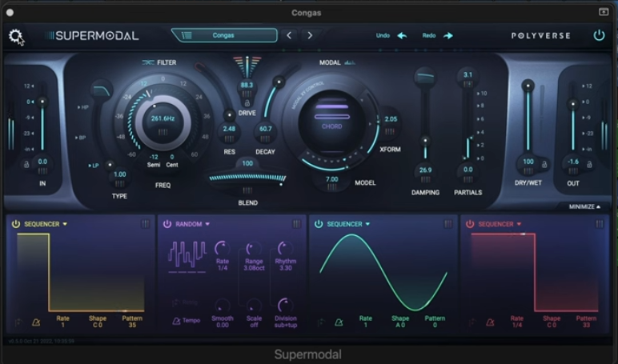The height and width of the screenshot is (364, 618).
Task: Click the BLEND slider at 100
Action: click(x=247, y=178)
